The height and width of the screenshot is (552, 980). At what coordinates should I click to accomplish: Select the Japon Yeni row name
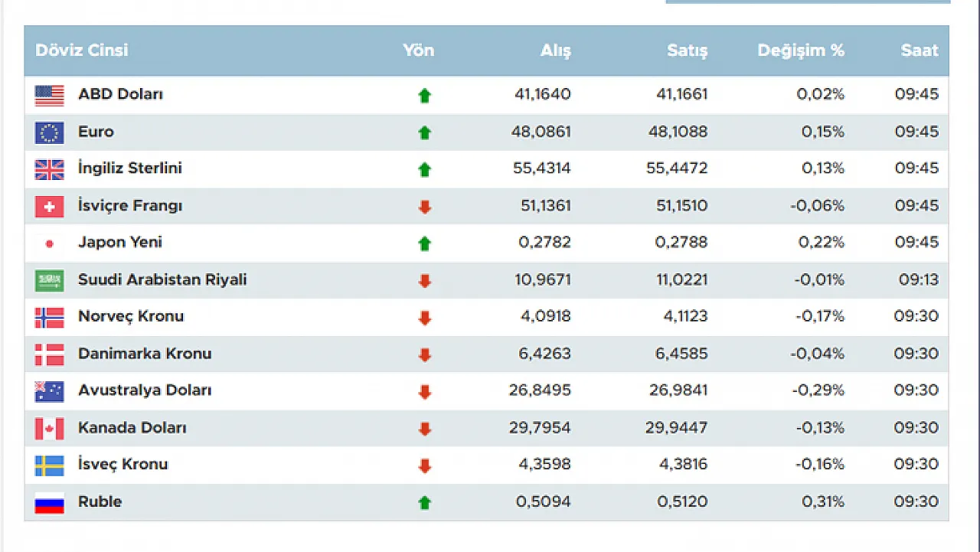[119, 243]
